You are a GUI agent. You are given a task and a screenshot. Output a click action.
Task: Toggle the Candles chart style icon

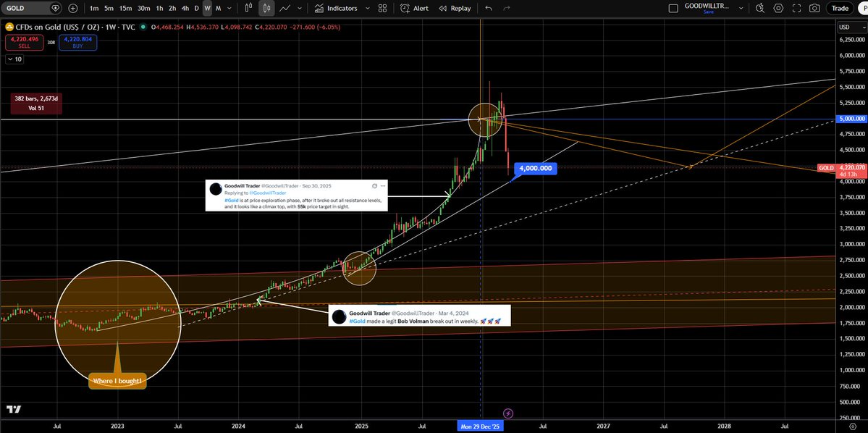(x=267, y=8)
